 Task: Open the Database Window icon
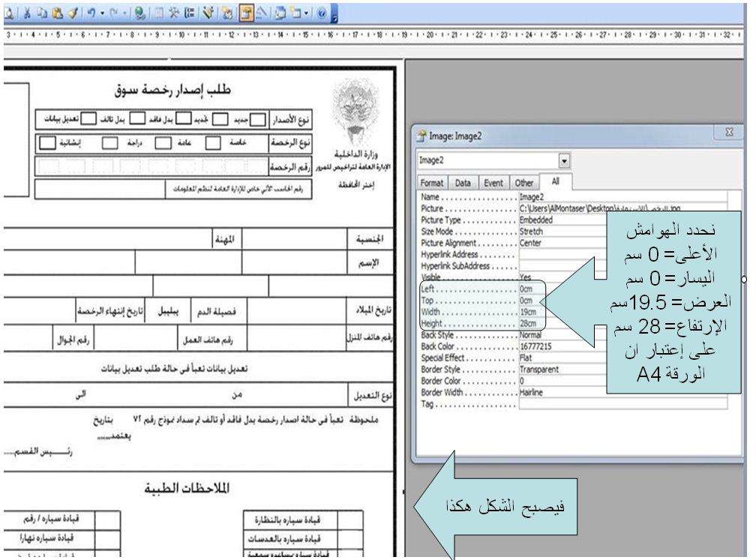(x=280, y=13)
